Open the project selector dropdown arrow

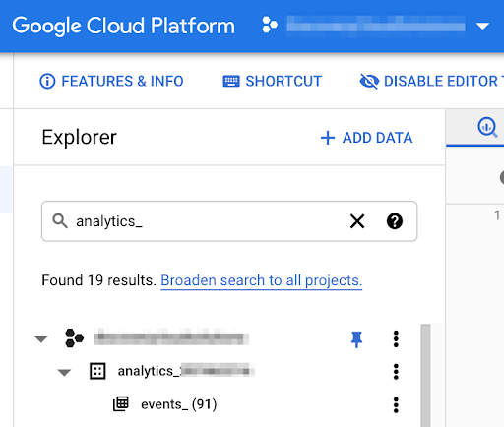click(x=482, y=26)
